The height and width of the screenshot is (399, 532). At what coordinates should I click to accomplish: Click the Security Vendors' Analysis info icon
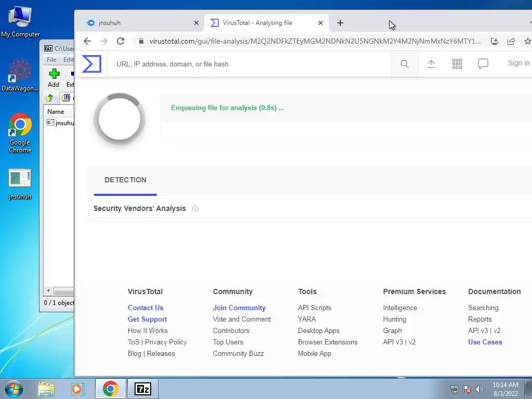coord(195,209)
